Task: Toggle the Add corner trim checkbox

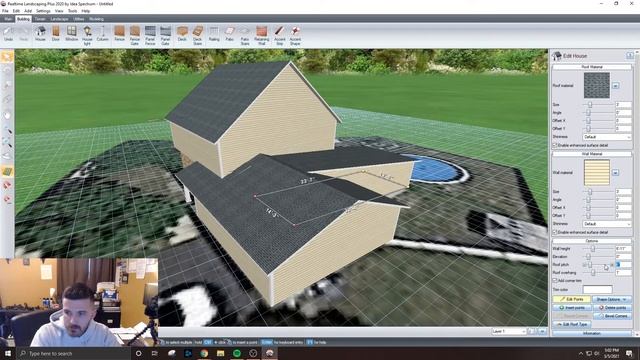Action: pyautogui.click(x=555, y=280)
